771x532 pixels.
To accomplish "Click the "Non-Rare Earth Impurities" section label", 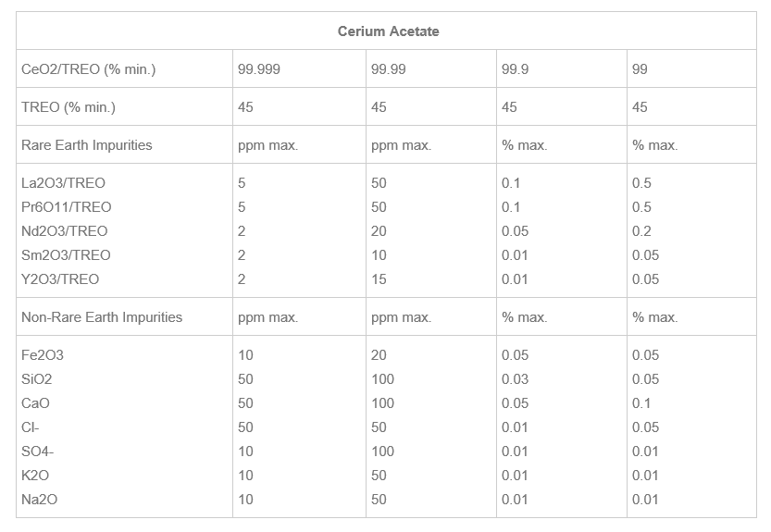I will (102, 317).
